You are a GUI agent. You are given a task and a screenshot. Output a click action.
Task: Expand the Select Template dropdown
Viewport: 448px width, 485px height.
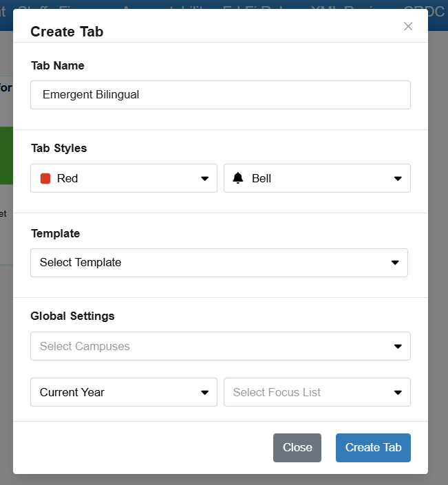[x=219, y=263]
